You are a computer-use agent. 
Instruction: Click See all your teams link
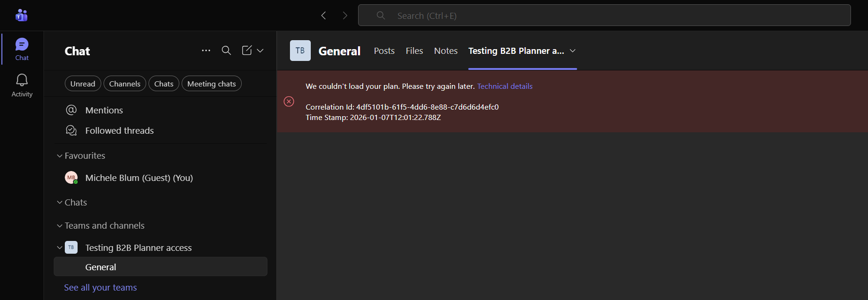(100, 287)
